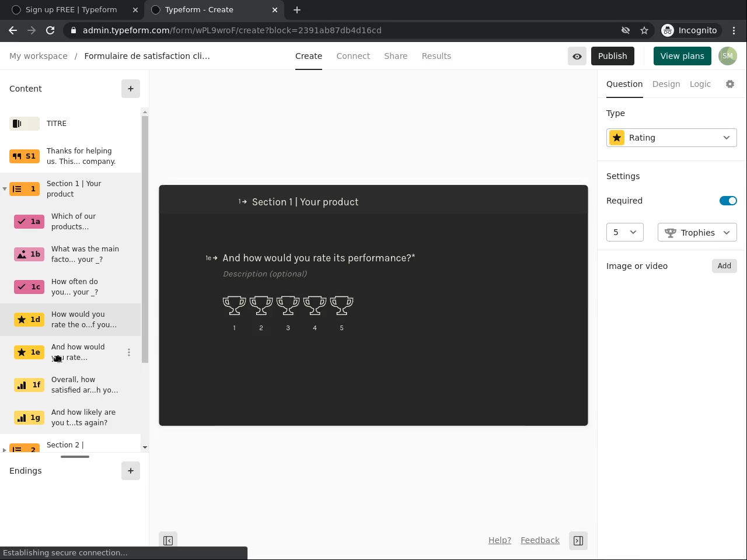Open the Trophies shape dropdown
The image size is (747, 560).
[x=697, y=232]
